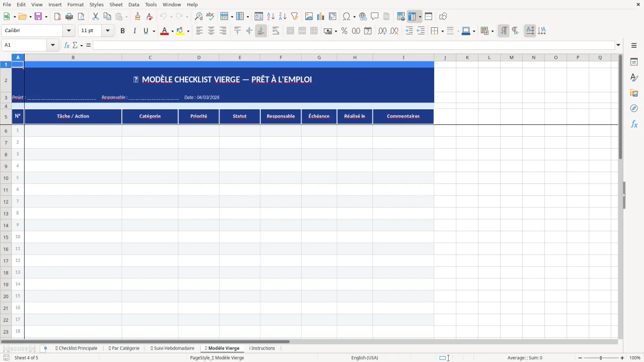The image size is (644, 362).
Task: Open Print Preview from toolbar
Action: pos(81,17)
